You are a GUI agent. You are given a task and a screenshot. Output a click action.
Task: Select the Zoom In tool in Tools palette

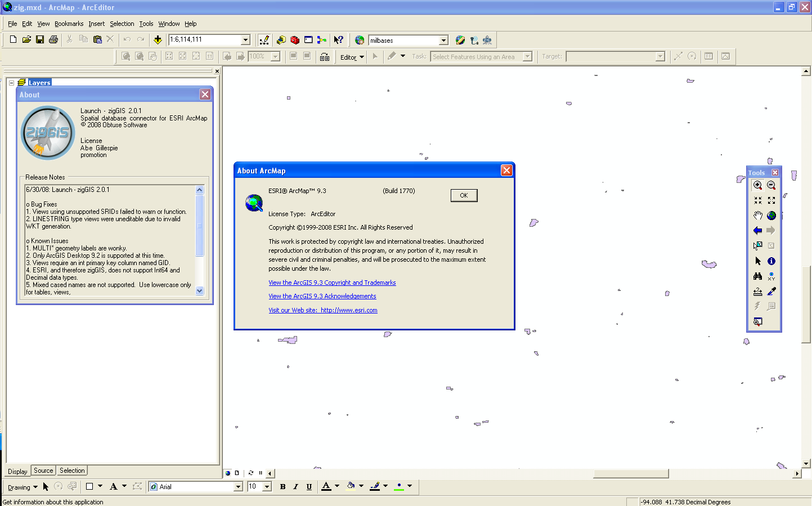click(757, 185)
